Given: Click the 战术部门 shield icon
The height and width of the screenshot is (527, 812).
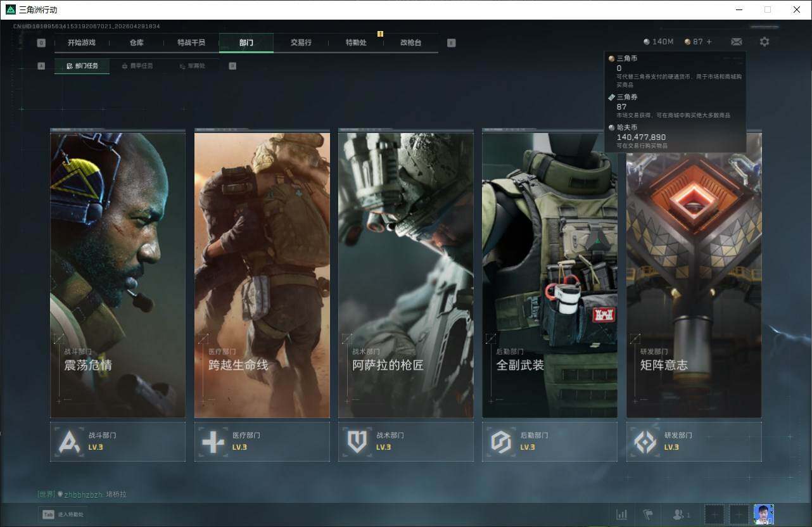Looking at the screenshot, I should point(357,441).
